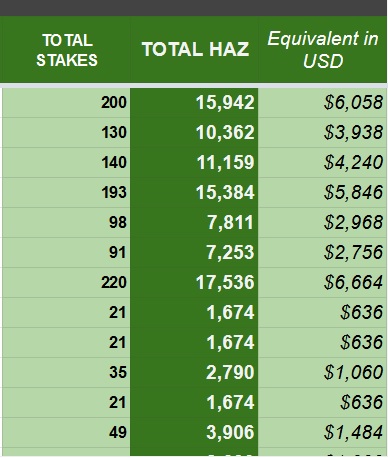388x458 pixels.
Task: Click the 2,790 HAZ cell
Action: point(194,372)
